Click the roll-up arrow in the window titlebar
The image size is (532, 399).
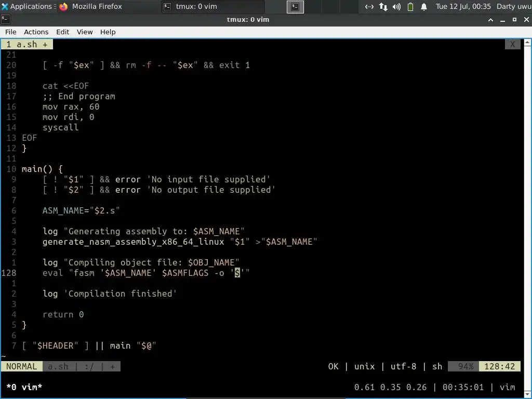click(490, 20)
